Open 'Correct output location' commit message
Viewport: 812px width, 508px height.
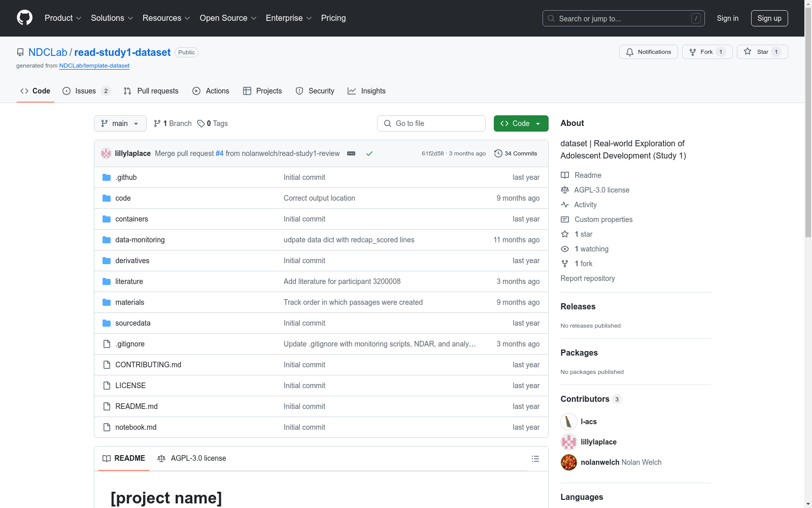click(x=319, y=198)
